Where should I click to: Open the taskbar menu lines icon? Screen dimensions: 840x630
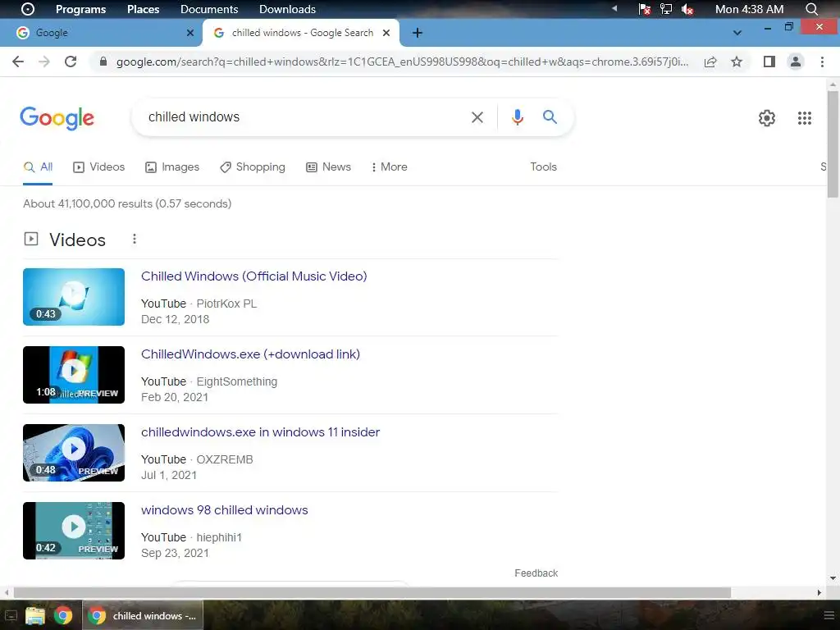tap(829, 615)
